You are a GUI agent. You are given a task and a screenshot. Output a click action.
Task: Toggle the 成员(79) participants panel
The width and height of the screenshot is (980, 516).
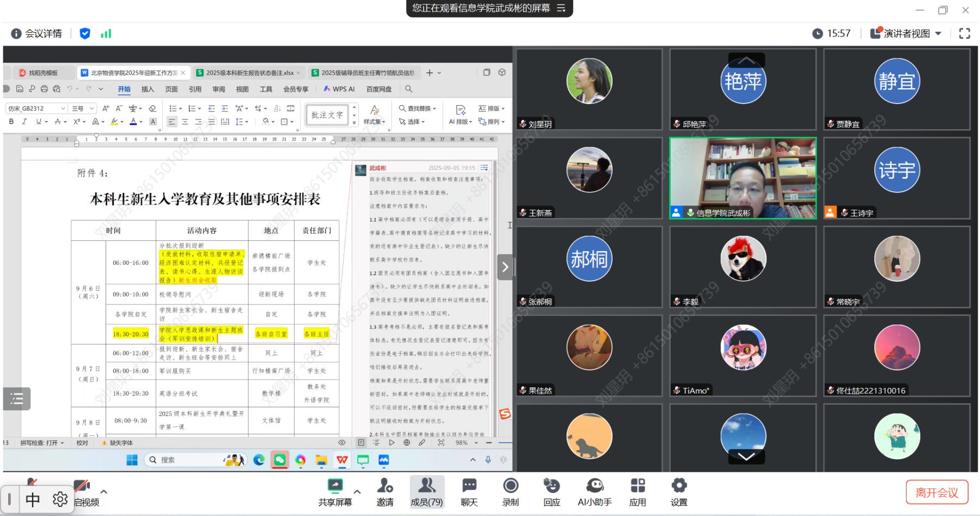coord(426,491)
